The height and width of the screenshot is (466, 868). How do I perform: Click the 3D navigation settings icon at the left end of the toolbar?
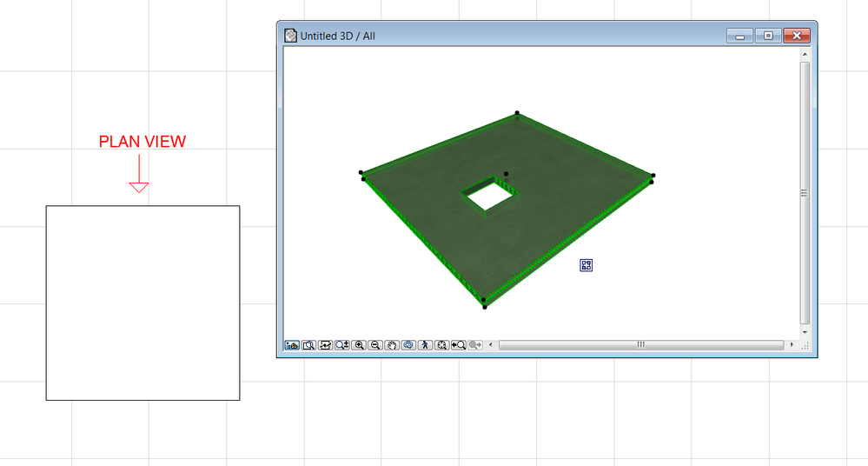pos(292,345)
